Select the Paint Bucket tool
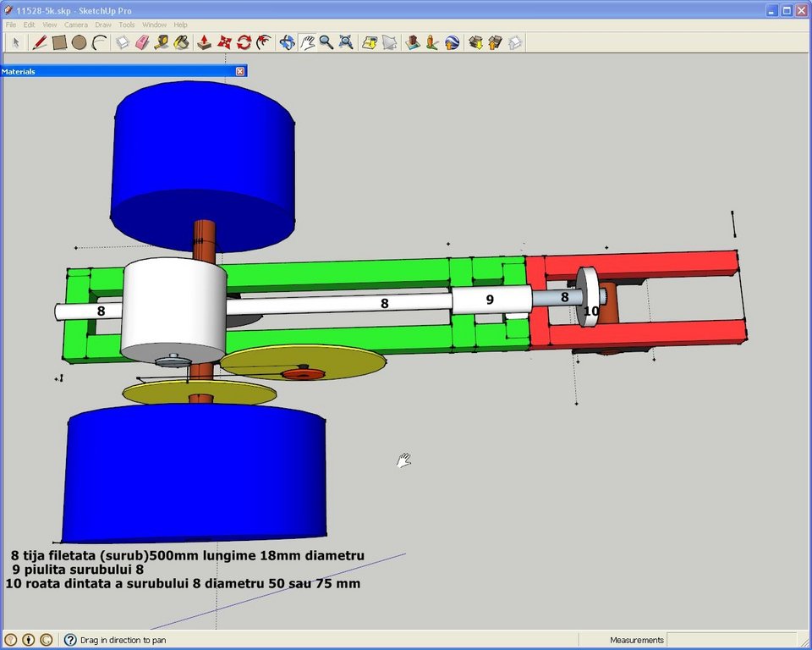This screenshot has width=812, height=650. click(x=181, y=42)
